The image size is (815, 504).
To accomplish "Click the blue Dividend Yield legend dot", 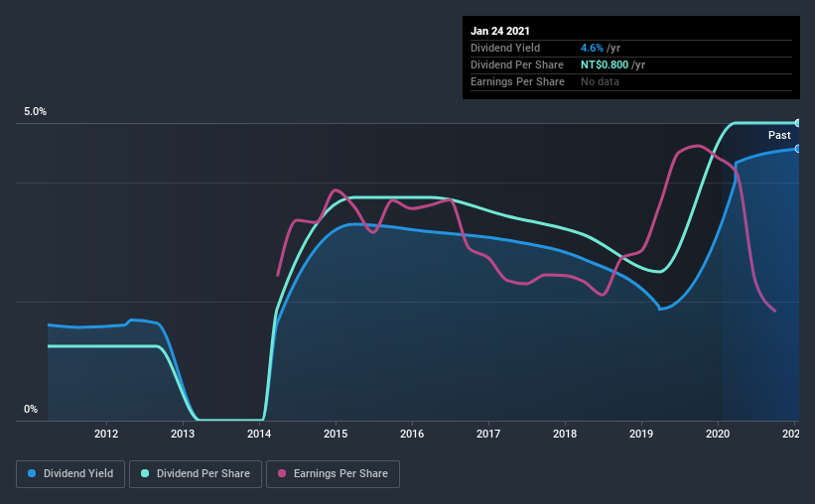I will click(x=32, y=473).
